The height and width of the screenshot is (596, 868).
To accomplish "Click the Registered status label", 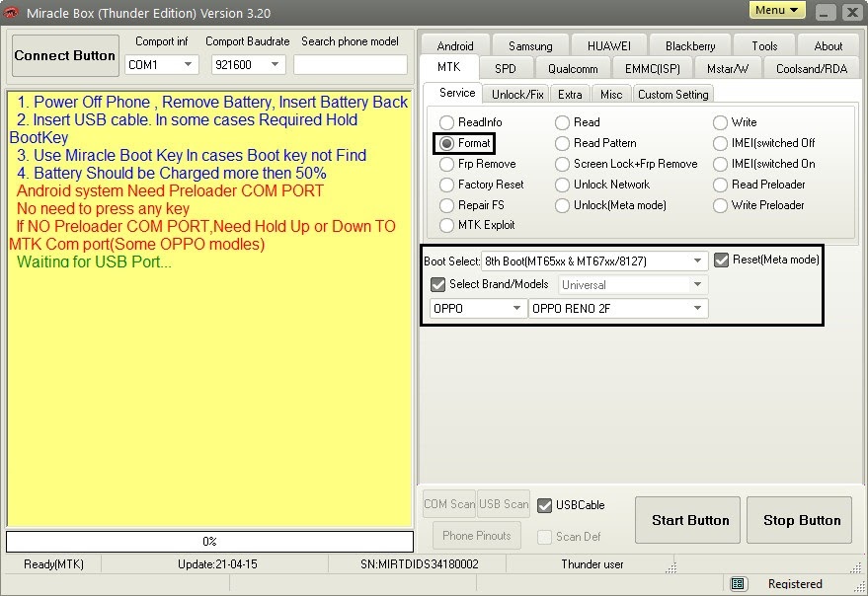I will click(x=795, y=584).
